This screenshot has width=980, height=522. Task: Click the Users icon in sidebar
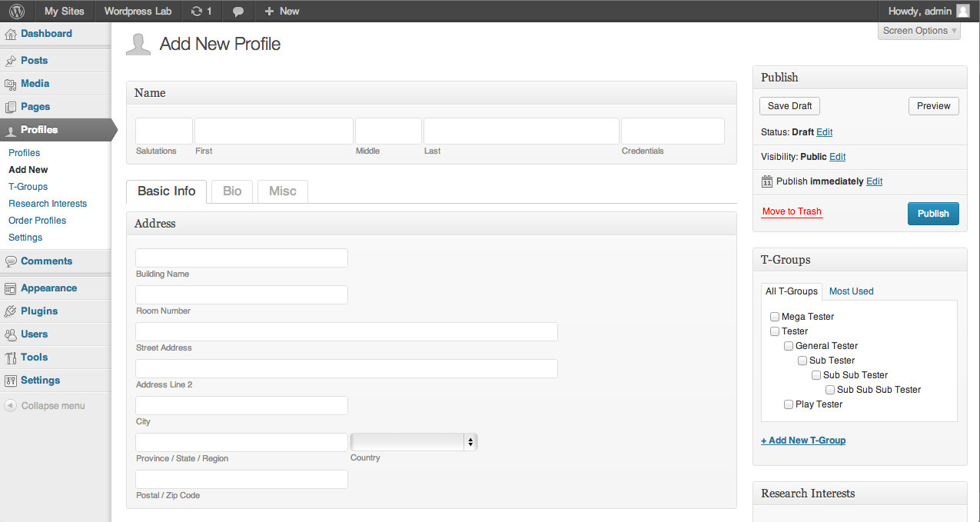click(x=11, y=334)
